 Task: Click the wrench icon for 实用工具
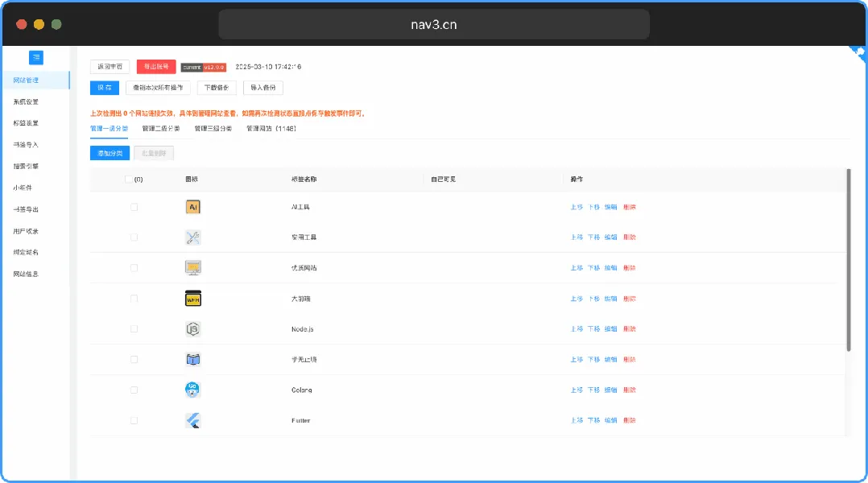[192, 237]
